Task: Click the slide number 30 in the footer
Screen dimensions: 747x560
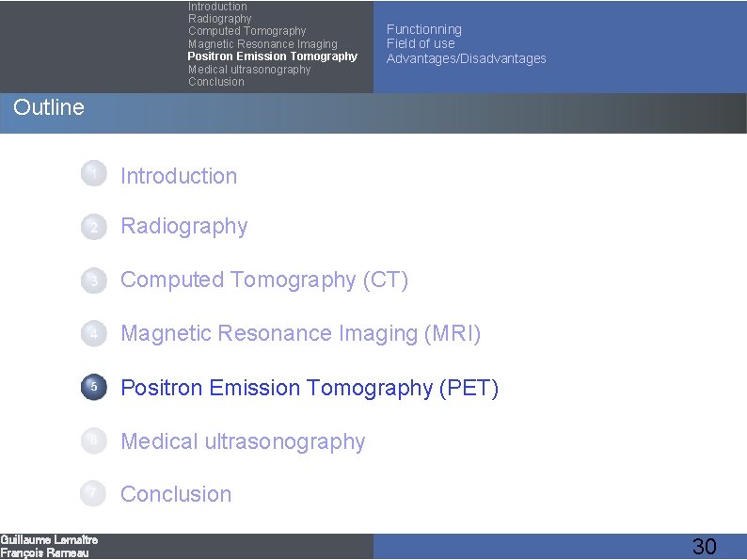Action: (x=704, y=547)
